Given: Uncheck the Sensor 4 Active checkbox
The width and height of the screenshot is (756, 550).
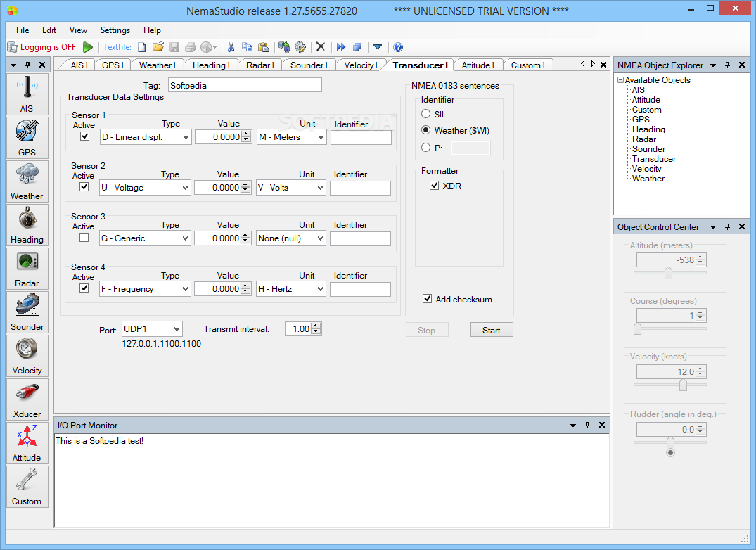Looking at the screenshot, I should point(84,288).
